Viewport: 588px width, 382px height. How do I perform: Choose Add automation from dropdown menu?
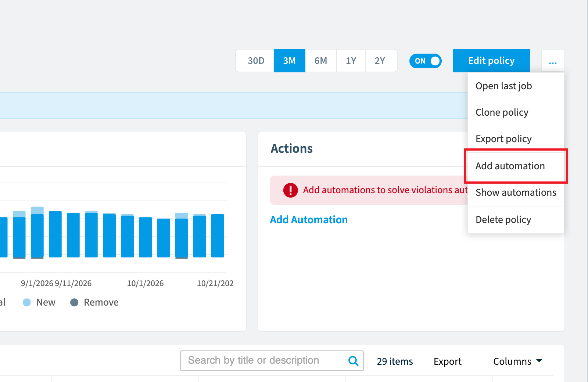tap(516, 166)
